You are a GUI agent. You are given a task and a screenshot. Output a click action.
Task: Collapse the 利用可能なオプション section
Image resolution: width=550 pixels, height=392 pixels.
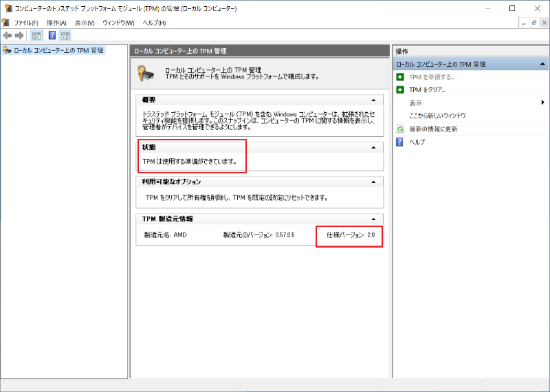click(x=373, y=182)
